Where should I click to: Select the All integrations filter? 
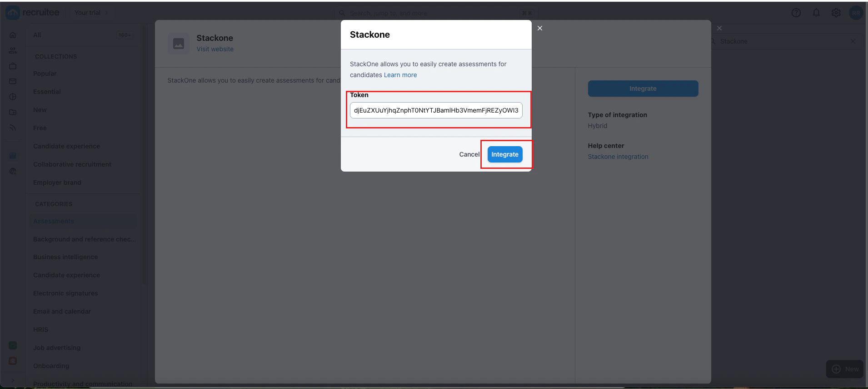pos(83,35)
